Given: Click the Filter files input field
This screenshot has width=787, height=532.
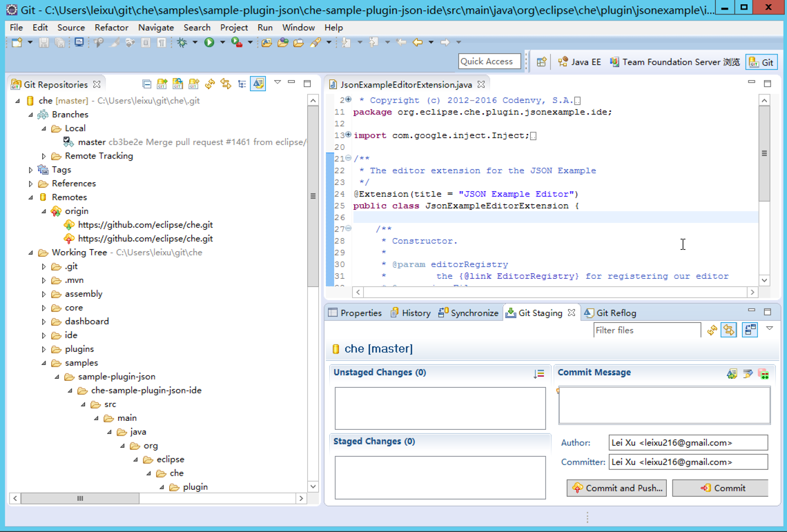Looking at the screenshot, I should (646, 331).
